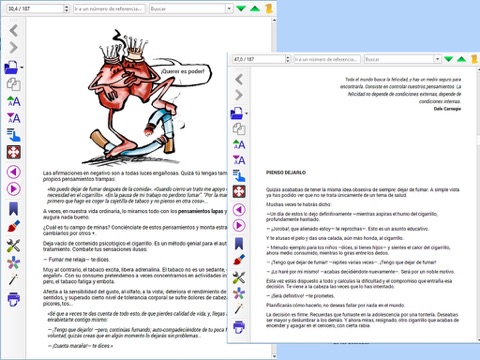Image resolution: width=480 pixels, height=360 pixels.
Task: Increase font size in left viewer
Action: (14, 101)
